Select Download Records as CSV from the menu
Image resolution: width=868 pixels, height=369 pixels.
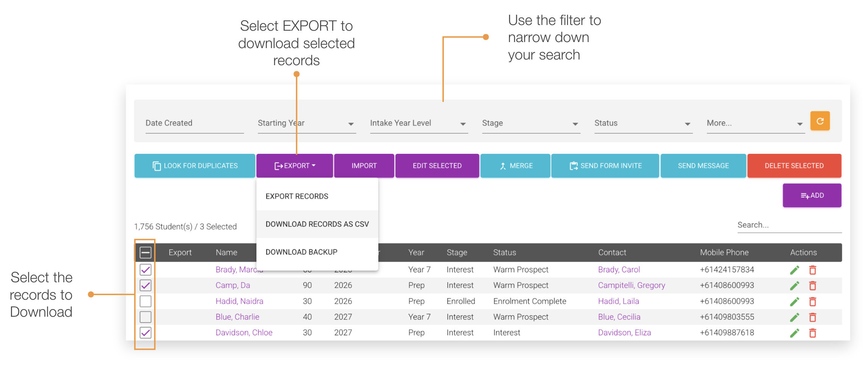click(317, 224)
